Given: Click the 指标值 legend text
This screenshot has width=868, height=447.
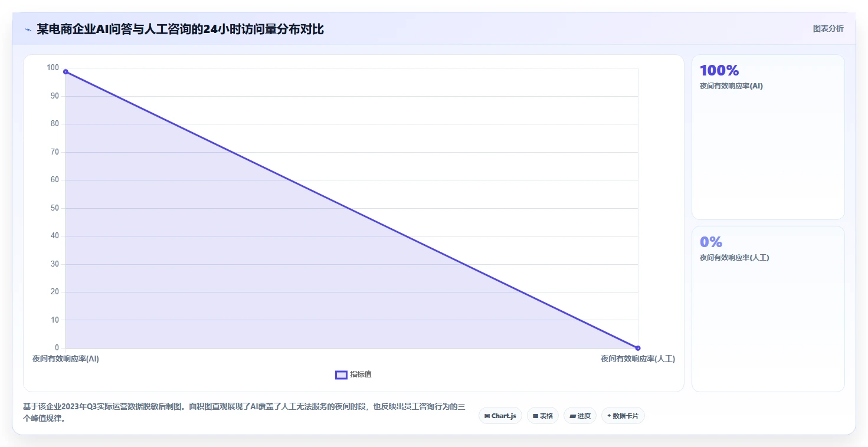Looking at the screenshot, I should click(x=361, y=374).
